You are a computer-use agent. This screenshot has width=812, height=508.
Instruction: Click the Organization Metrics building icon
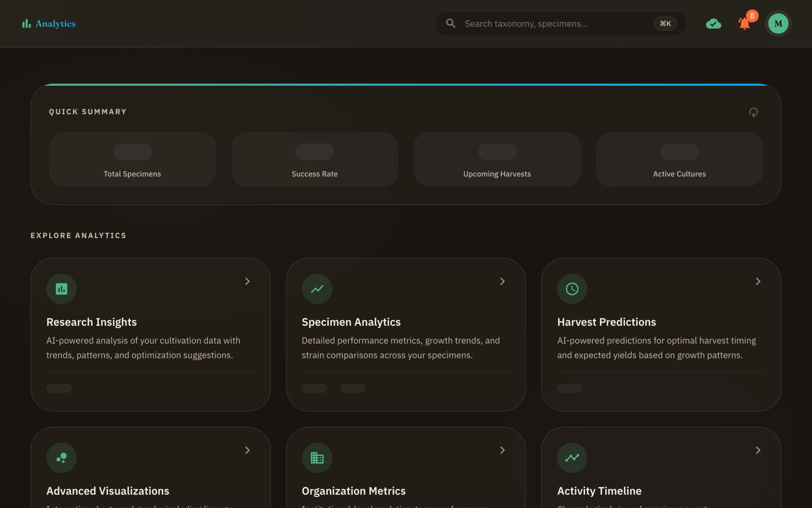click(x=317, y=458)
